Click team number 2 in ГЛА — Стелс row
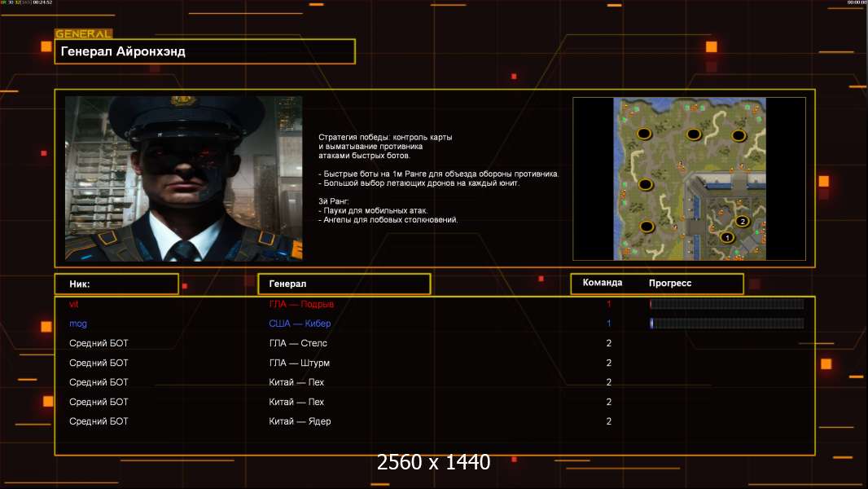 [609, 343]
